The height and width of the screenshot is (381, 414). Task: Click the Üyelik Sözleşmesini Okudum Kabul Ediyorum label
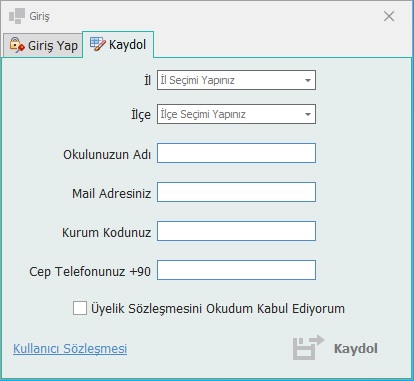point(218,309)
